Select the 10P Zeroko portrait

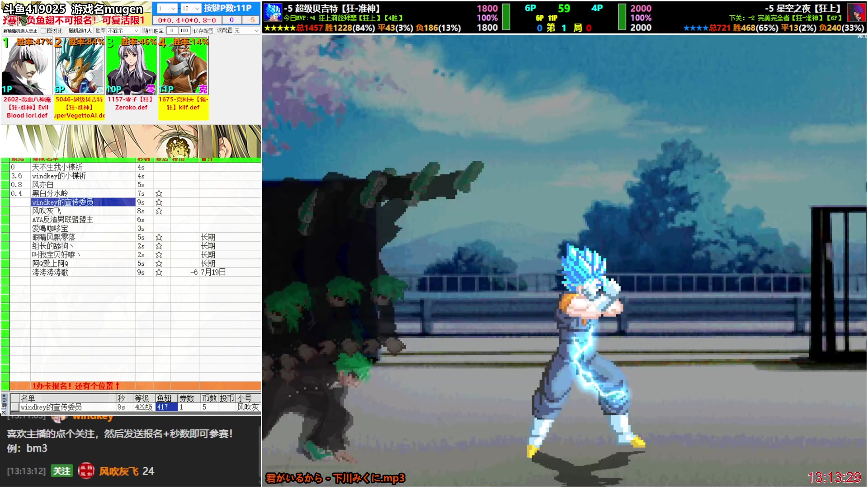coord(131,66)
